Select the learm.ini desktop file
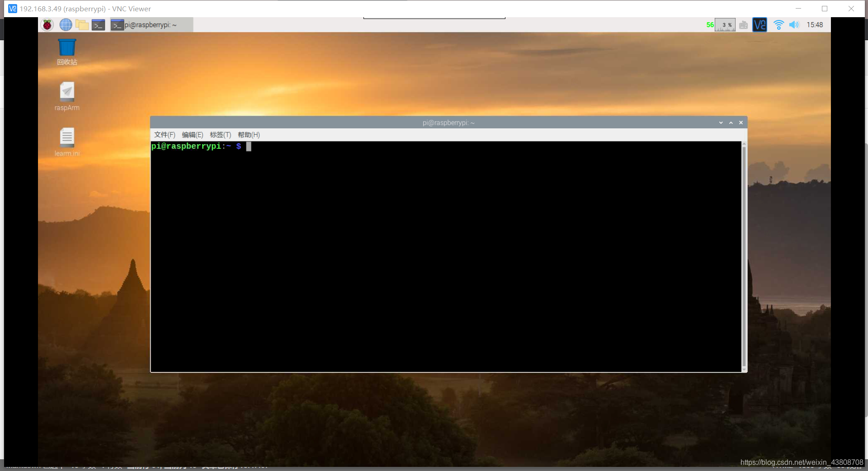868x471 pixels. point(67,142)
